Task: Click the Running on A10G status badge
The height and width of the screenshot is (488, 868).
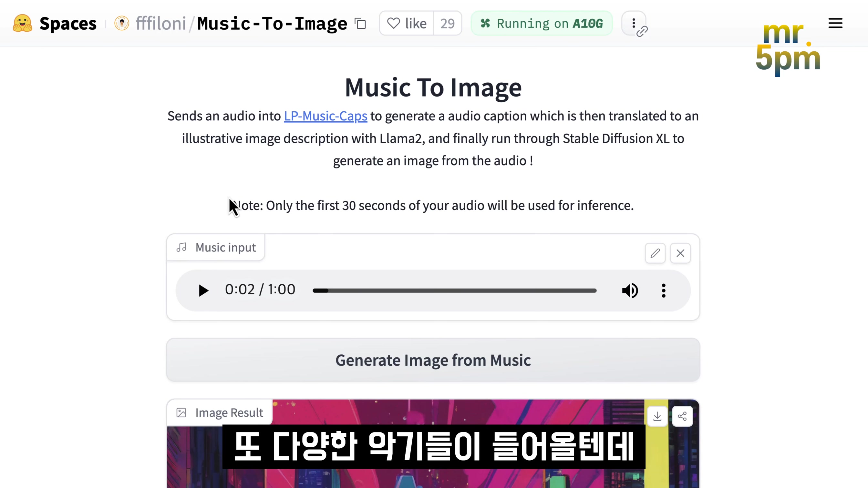Action: click(542, 23)
